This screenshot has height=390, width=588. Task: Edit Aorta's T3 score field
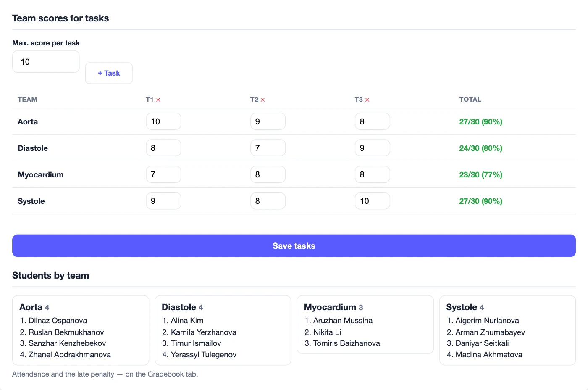click(373, 121)
